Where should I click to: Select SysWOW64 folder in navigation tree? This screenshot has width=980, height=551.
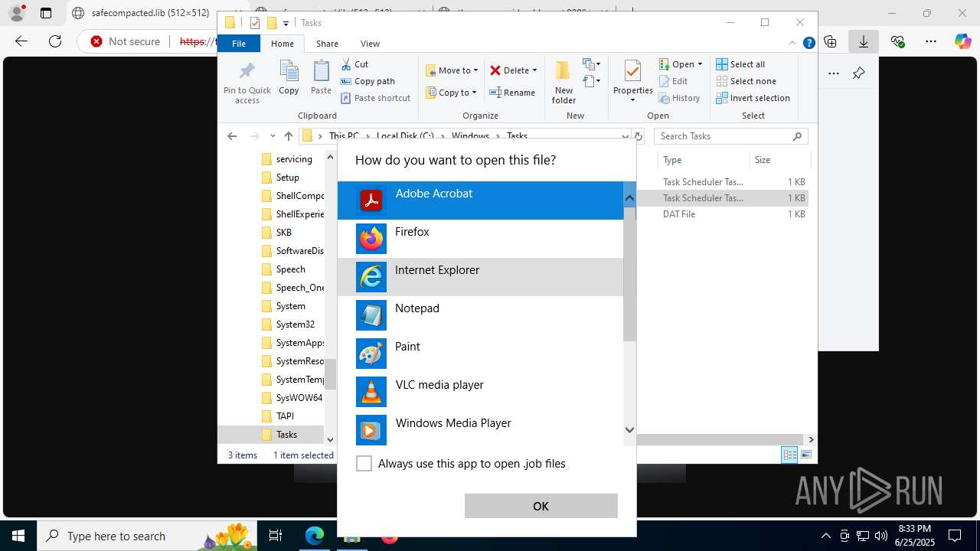[x=299, y=398]
